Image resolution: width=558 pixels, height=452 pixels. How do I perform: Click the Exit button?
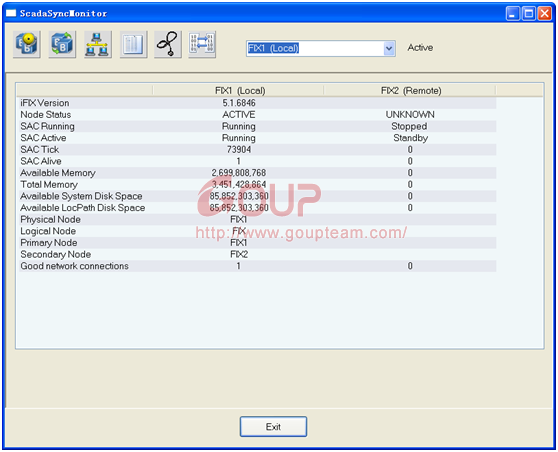[x=273, y=426]
